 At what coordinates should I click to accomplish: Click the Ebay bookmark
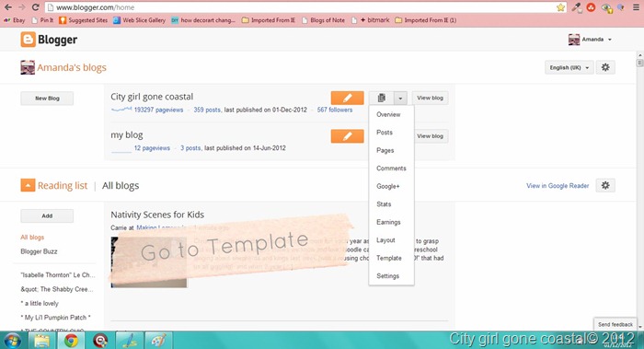(15, 19)
